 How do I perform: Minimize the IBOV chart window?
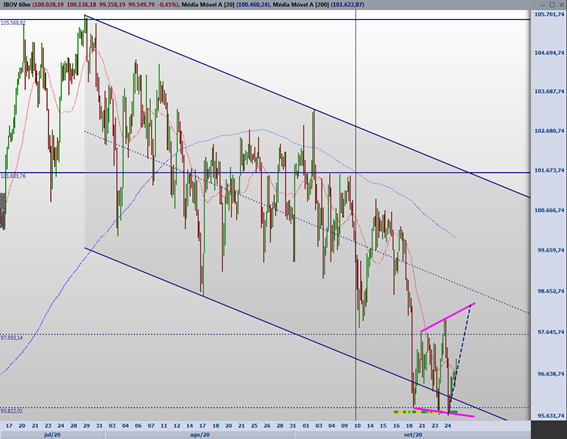(x=543, y=5)
